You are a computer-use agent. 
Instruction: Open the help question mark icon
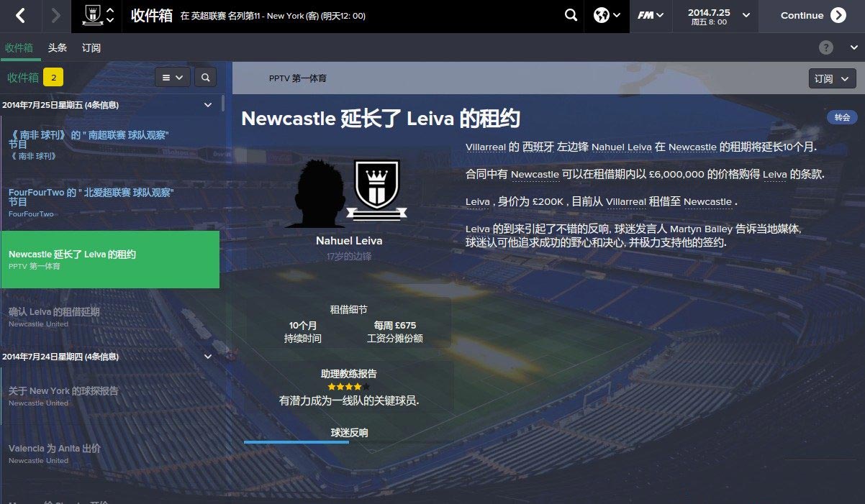point(826,47)
